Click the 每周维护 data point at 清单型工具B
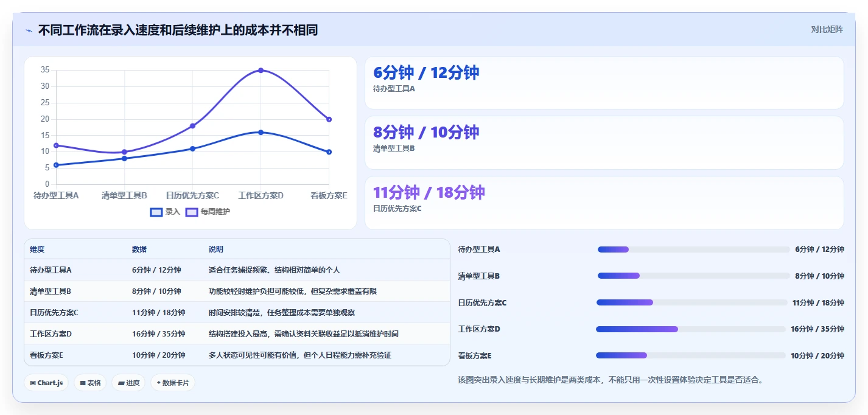The width and height of the screenshot is (868, 415). click(x=124, y=152)
